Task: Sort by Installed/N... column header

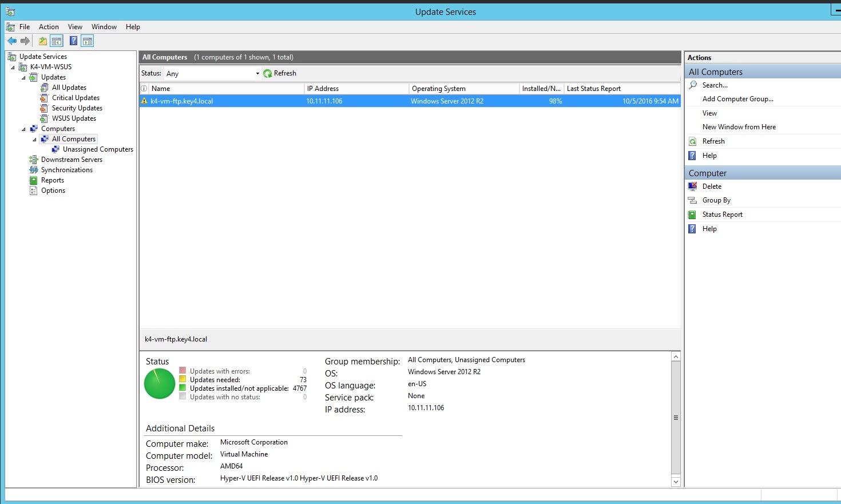Action: (x=541, y=89)
